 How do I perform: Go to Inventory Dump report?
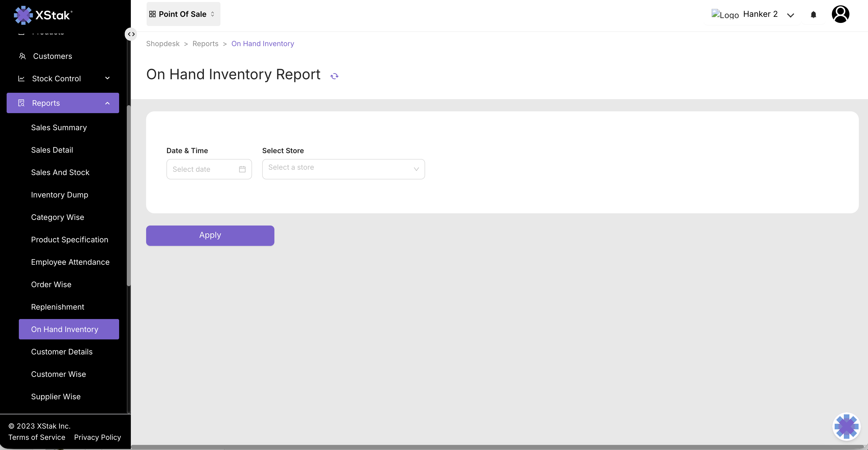point(60,195)
